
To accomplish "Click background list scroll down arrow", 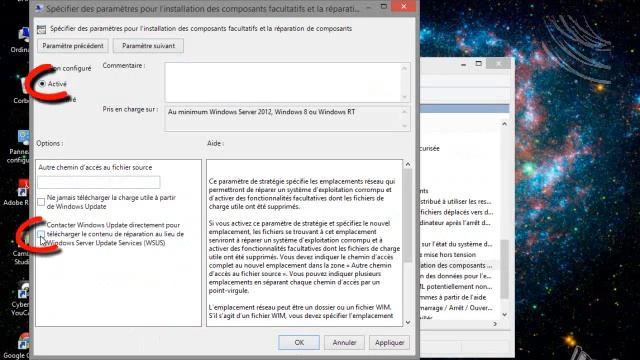I will 505,315.
